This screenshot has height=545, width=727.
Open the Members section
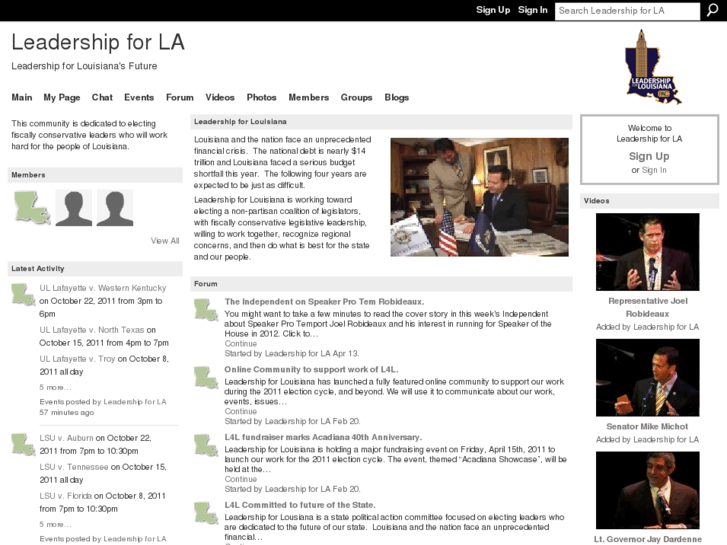(308, 97)
